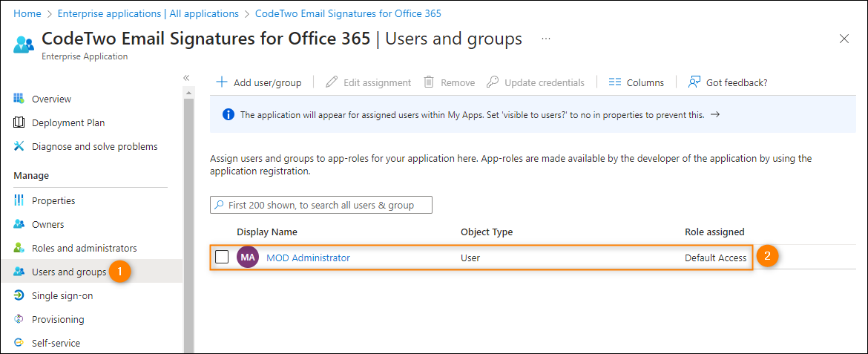Click the Default Access role cell
The width and height of the screenshot is (868, 354).
pos(716,258)
